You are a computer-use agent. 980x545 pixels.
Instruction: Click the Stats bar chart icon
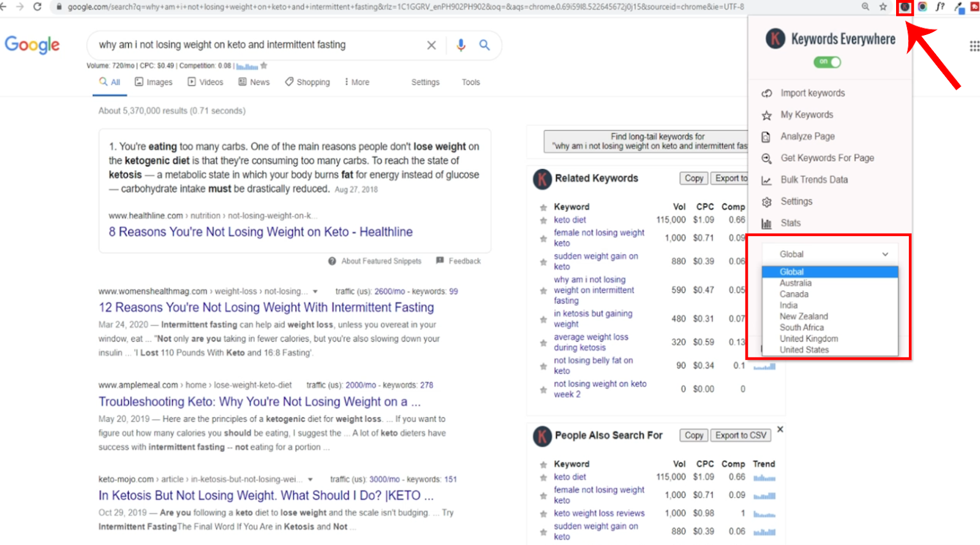(766, 224)
